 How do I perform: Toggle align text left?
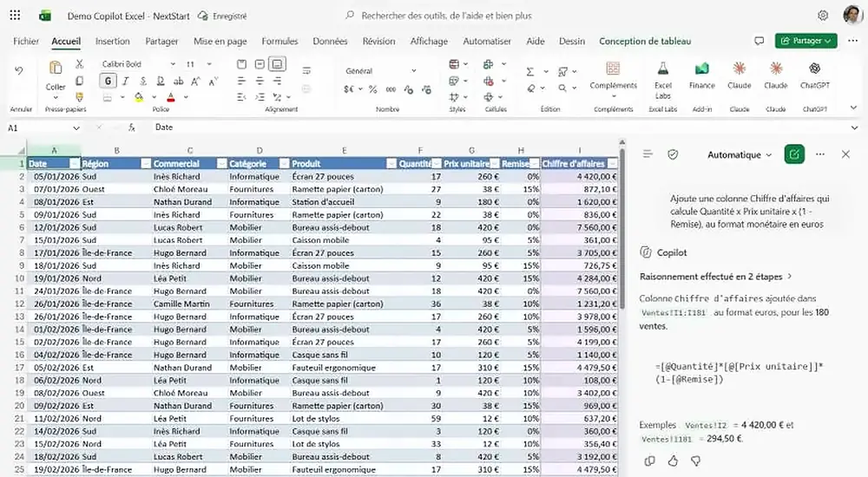(241, 81)
